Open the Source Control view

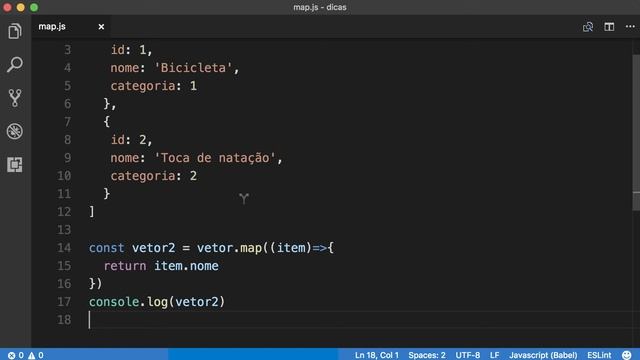tap(15, 98)
